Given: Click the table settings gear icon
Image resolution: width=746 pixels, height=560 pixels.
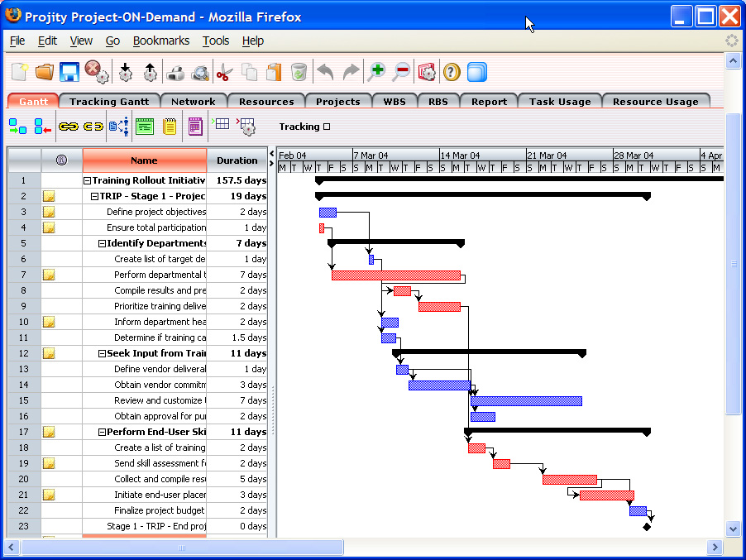Looking at the screenshot, I should [x=246, y=127].
